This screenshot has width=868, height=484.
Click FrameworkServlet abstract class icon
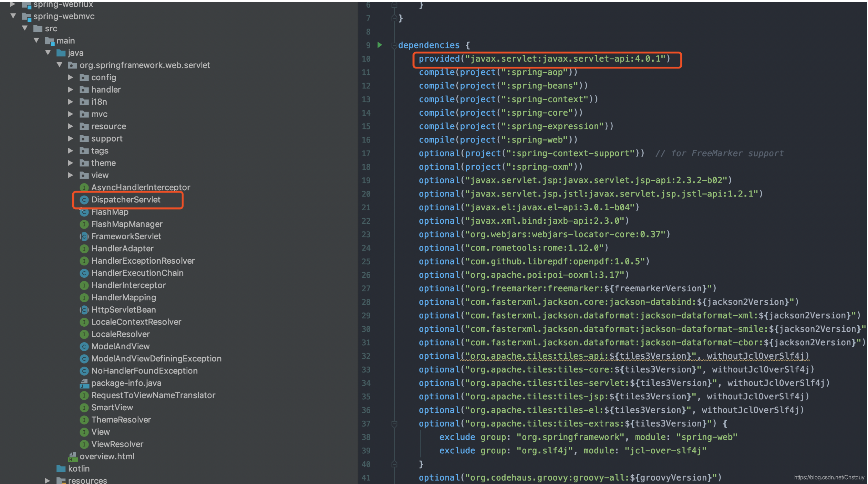point(84,236)
